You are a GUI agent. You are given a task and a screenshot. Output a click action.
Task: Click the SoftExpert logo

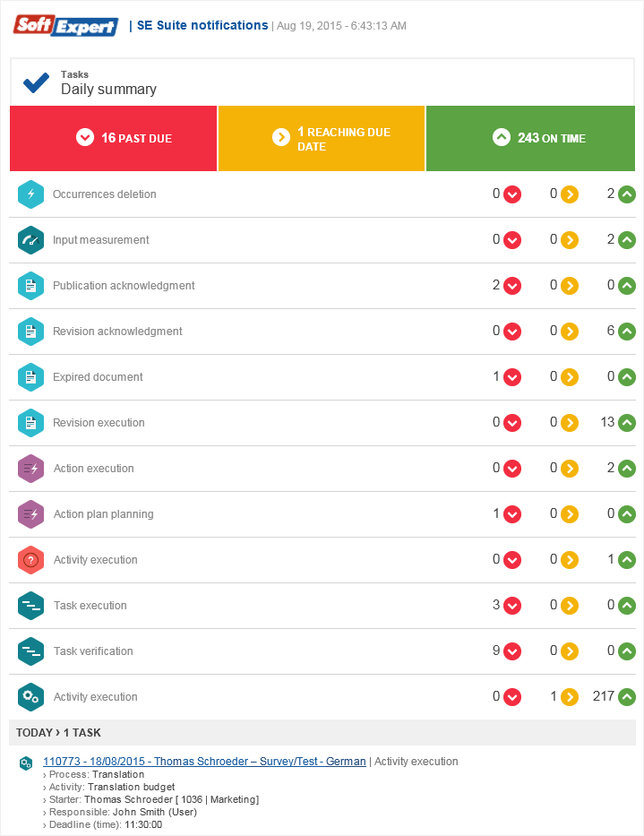pyautogui.click(x=65, y=25)
